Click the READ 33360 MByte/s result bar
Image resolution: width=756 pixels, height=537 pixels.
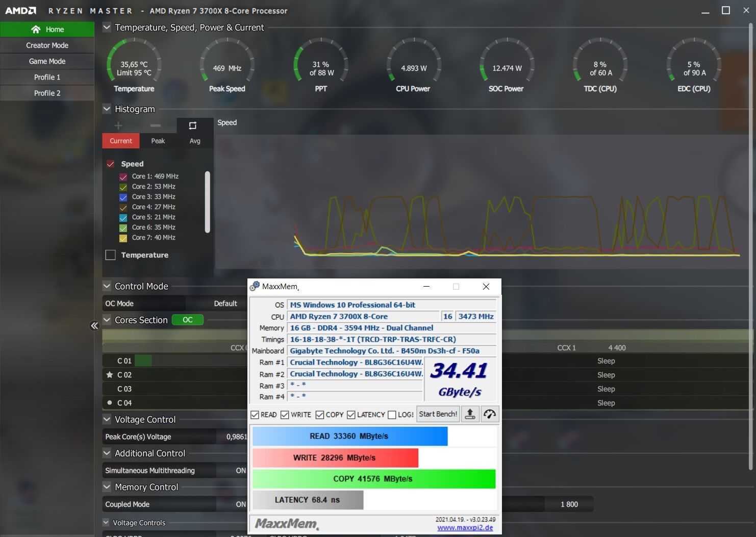(x=350, y=436)
